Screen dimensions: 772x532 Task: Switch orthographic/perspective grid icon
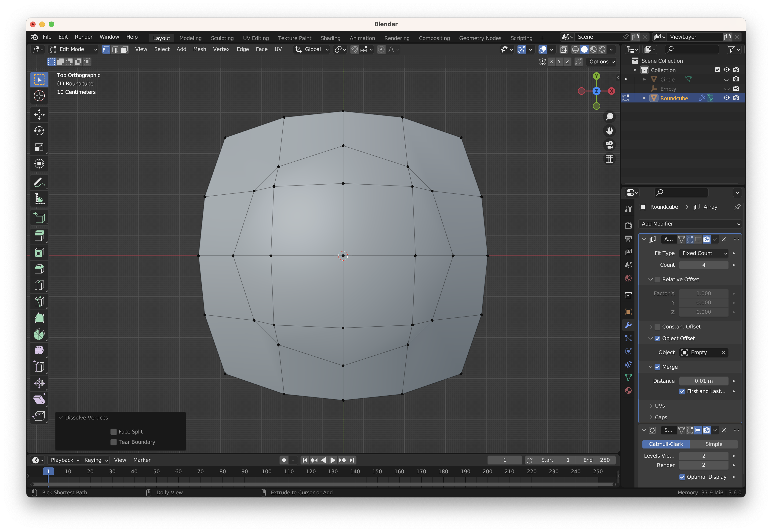coord(609,159)
